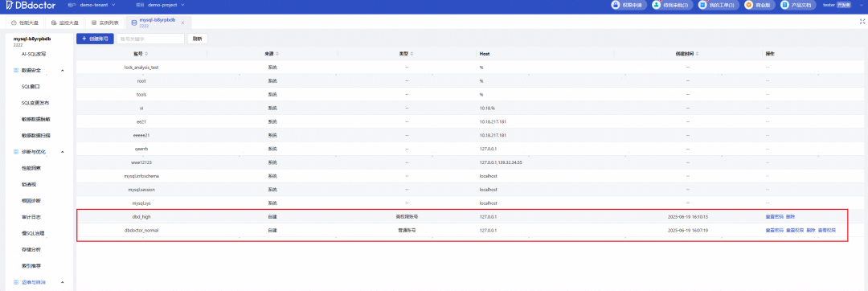This screenshot has width=868, height=291.
Task: Click 重置权限 for dbdoctor_normal account
Action: pos(794,230)
